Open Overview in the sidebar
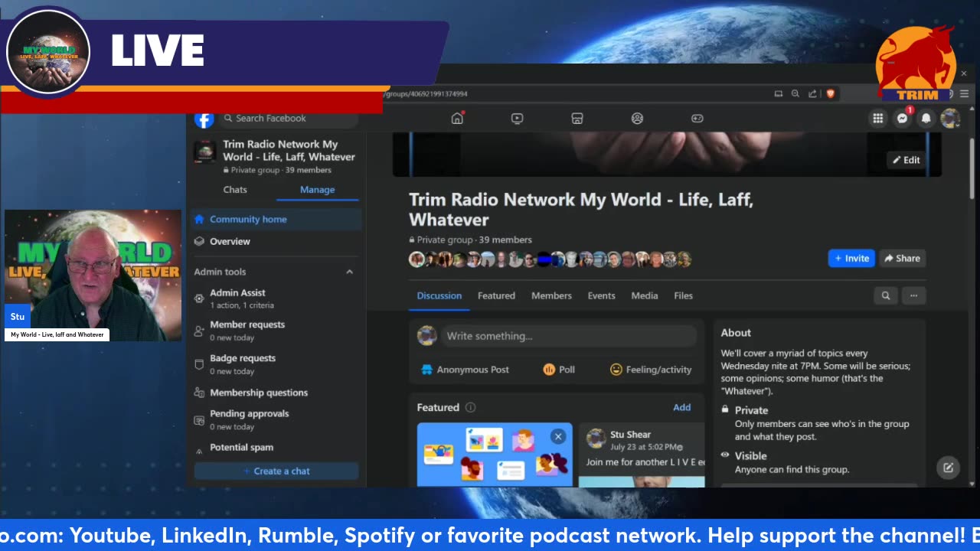 (276, 241)
